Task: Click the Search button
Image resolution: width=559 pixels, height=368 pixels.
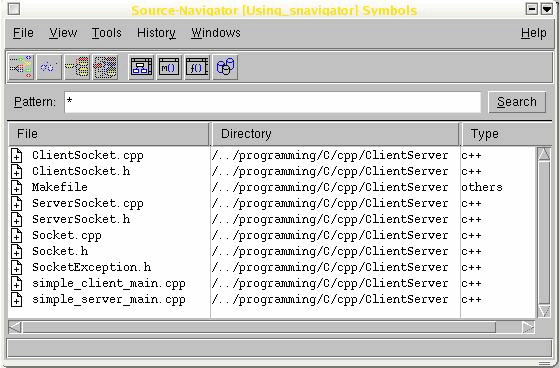Action: click(x=517, y=102)
